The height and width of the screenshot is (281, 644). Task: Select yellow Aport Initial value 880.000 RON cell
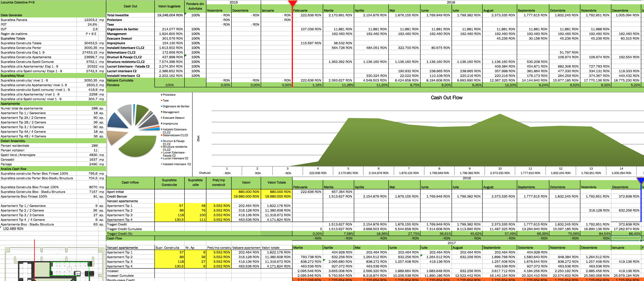pyautogui.click(x=246, y=192)
